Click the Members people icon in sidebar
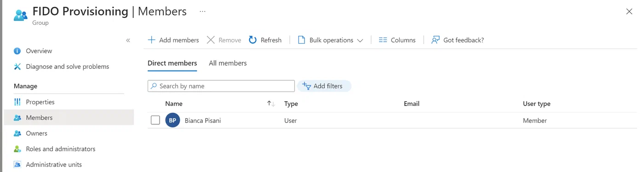 pos(17,118)
